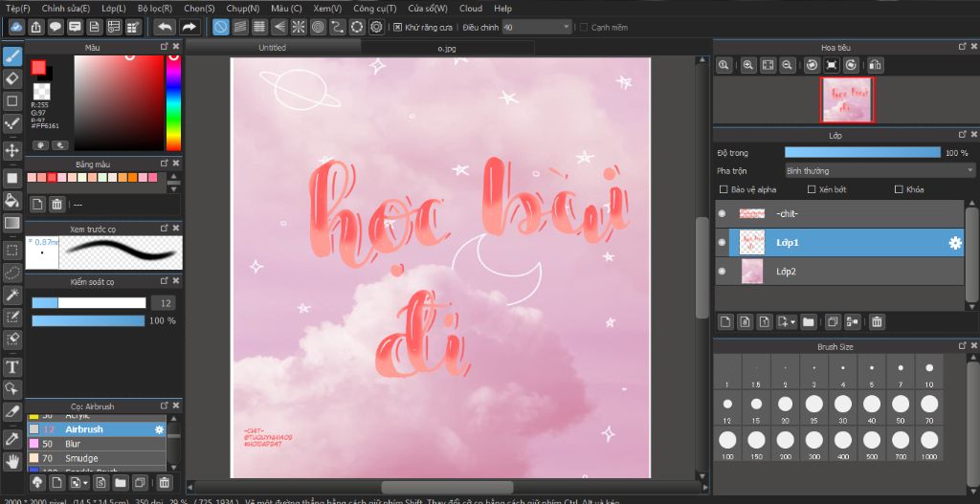Enable the Xén bớt checkbox
The height and width of the screenshot is (504, 980).
812,189
